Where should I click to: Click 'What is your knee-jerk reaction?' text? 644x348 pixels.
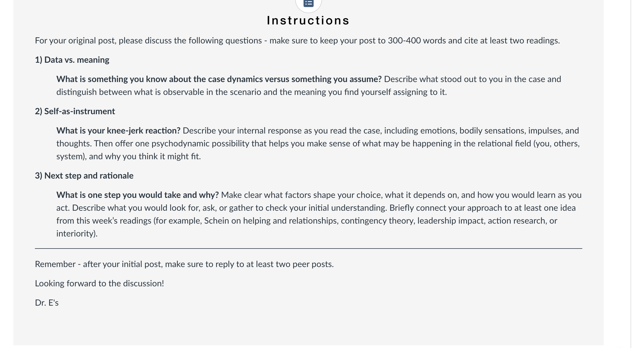[118, 131]
